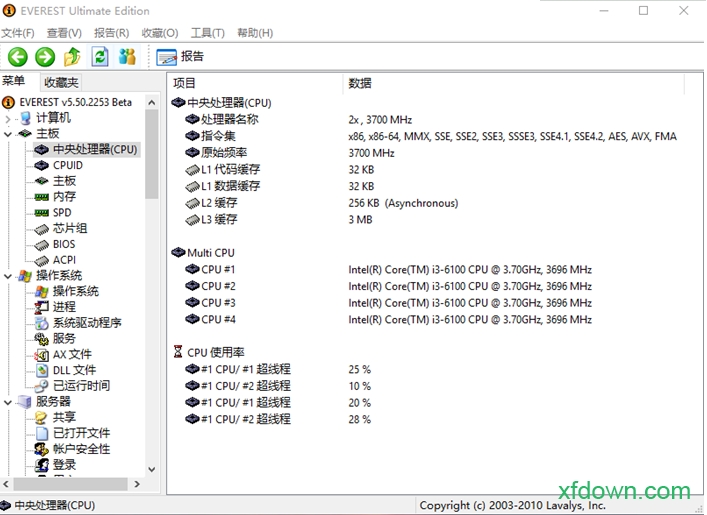Click the 数据 column header

[360, 83]
